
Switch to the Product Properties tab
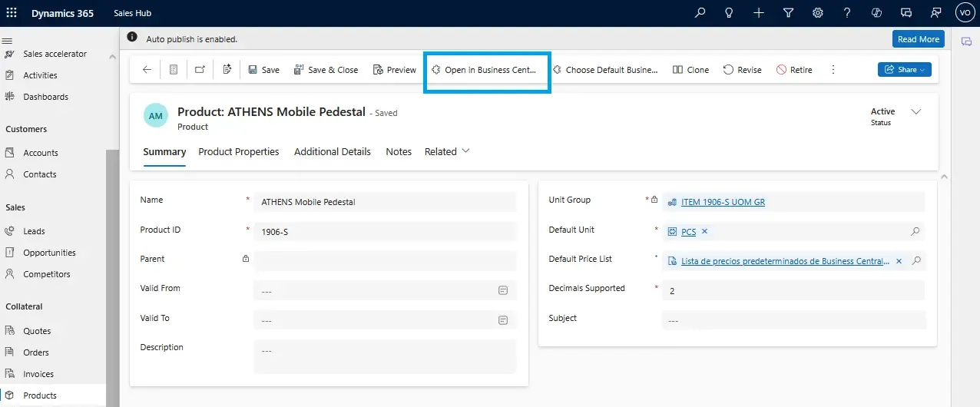[x=238, y=152]
